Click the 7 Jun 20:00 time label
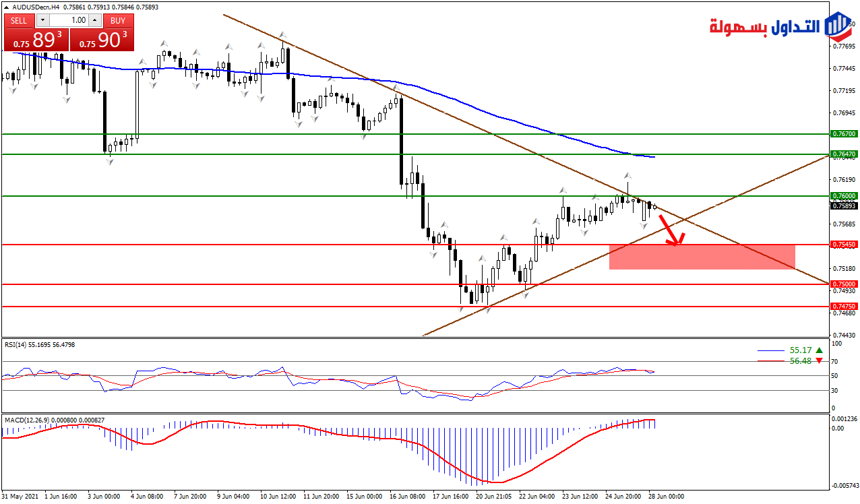This screenshot has width=860, height=504. [190, 497]
